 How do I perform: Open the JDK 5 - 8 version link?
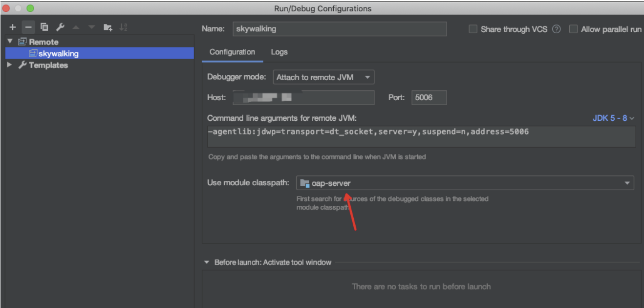point(613,118)
